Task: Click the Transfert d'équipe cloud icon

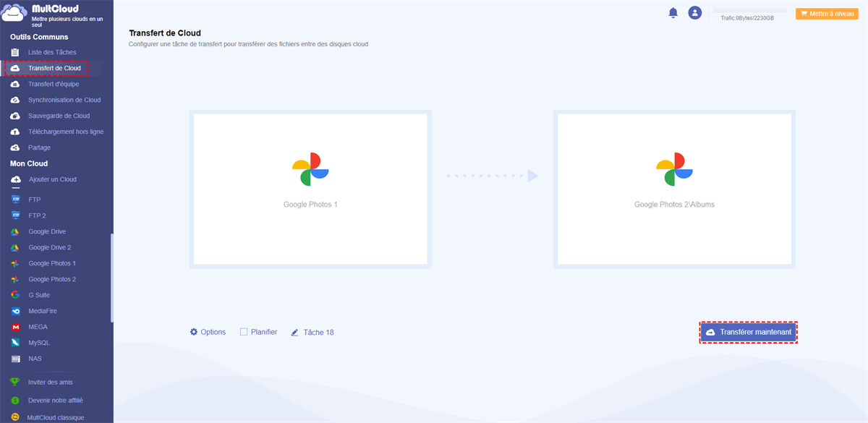Action: click(15, 84)
